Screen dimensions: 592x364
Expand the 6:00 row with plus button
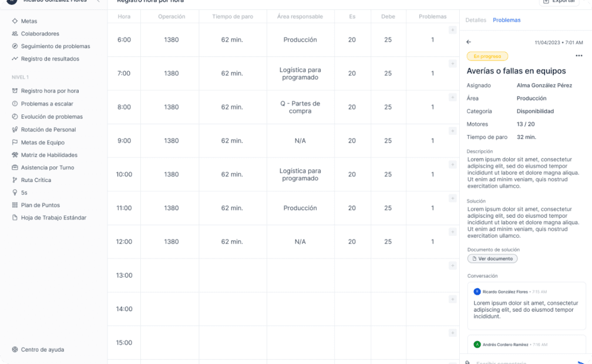point(452,30)
